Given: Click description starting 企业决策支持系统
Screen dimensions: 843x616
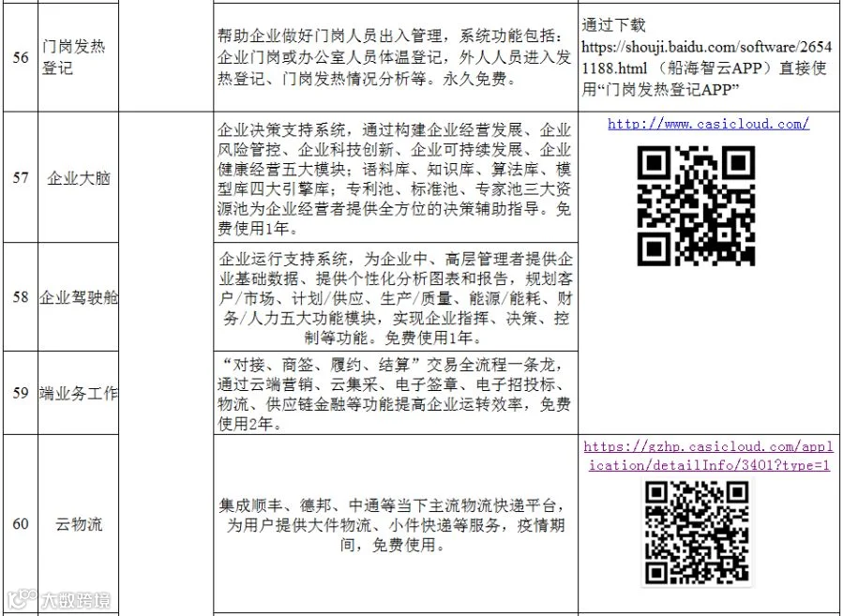Looking at the screenshot, I should [395, 179].
